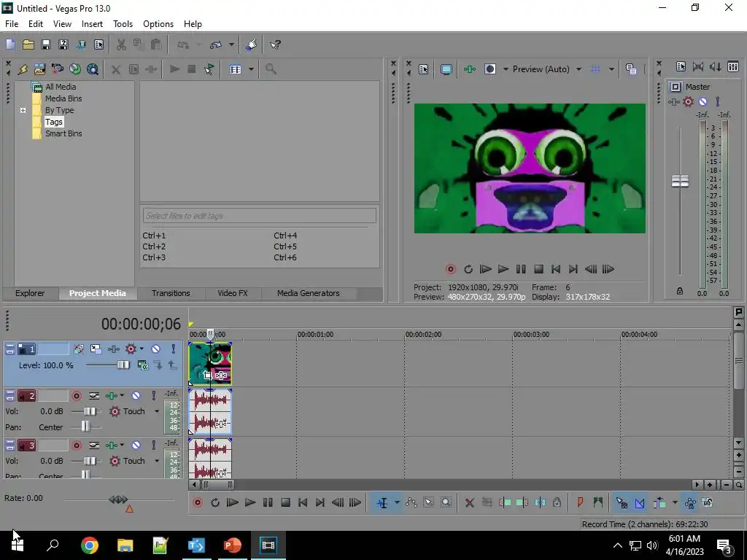Insert a marker with the orange marker icon

click(x=580, y=502)
